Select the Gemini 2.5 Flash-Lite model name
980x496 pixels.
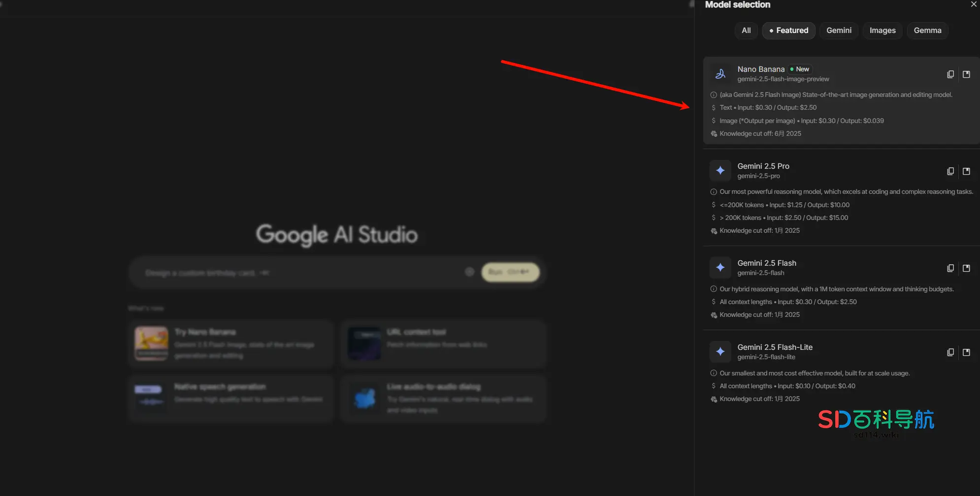[775, 347]
